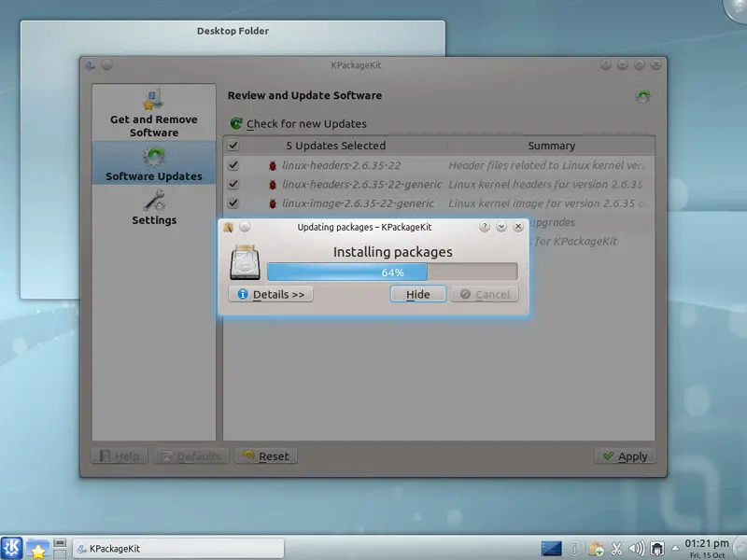Uncheck the linux-headers-2.6.35-22 update checkbox

(x=233, y=165)
